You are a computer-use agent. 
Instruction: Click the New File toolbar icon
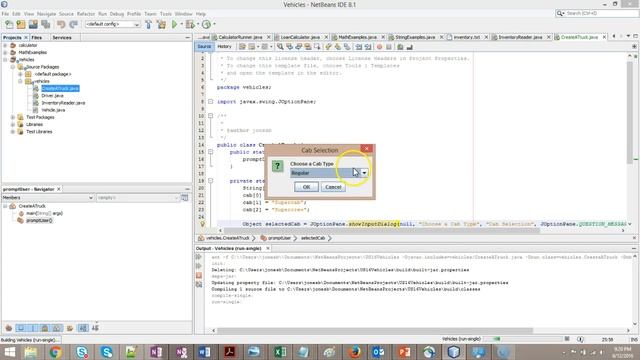pos(9,24)
